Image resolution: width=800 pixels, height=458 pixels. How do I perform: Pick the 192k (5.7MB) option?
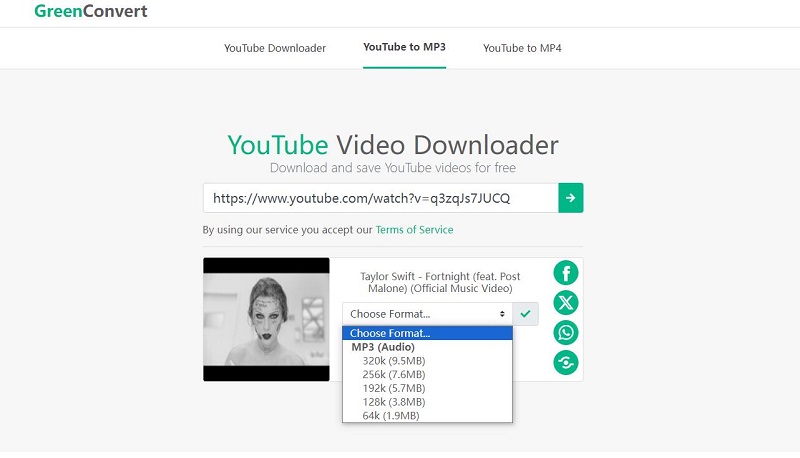click(x=428, y=388)
